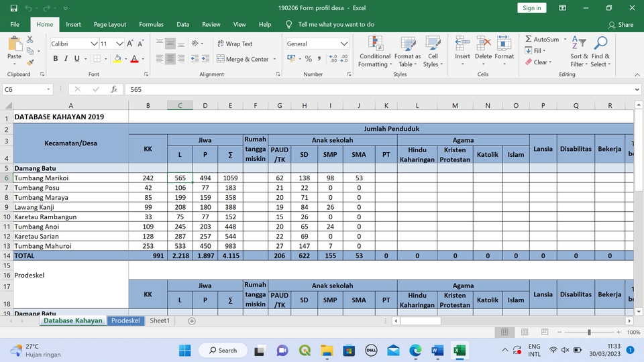The width and height of the screenshot is (644, 362).
Task: Select the Sheet1 sheet tab
Action: pyautogui.click(x=160, y=320)
